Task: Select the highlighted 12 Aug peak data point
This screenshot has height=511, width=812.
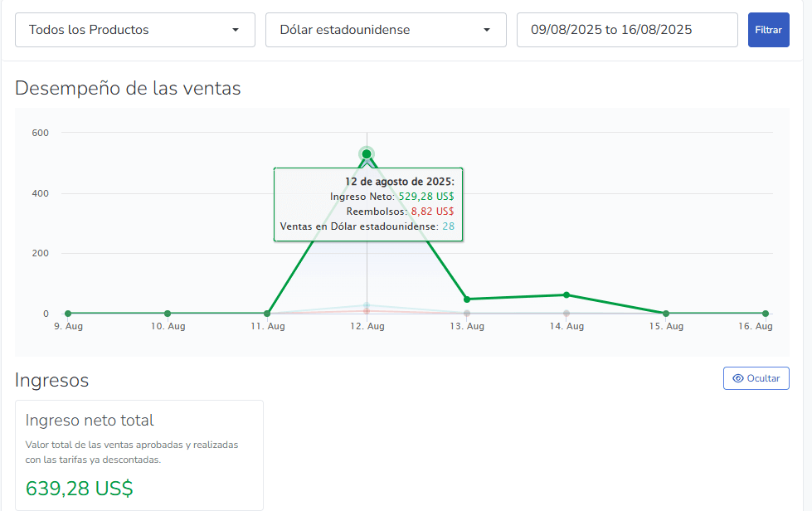Action: (x=367, y=154)
